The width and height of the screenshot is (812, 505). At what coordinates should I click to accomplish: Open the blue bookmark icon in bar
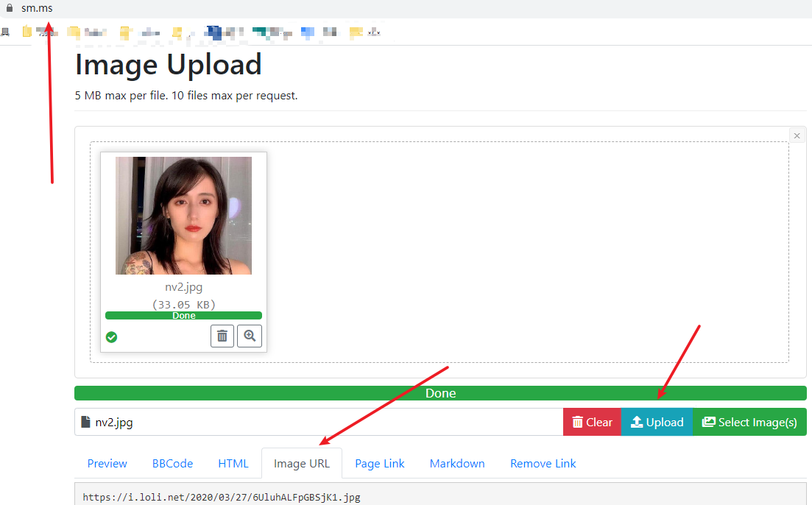308,32
